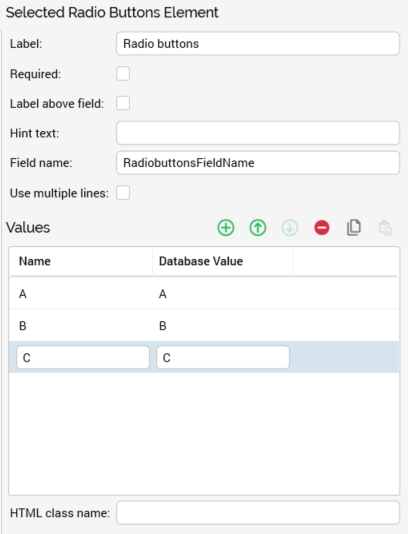408x534 pixels.
Task: Edit the Database Value cell containing C
Action: coord(223,358)
